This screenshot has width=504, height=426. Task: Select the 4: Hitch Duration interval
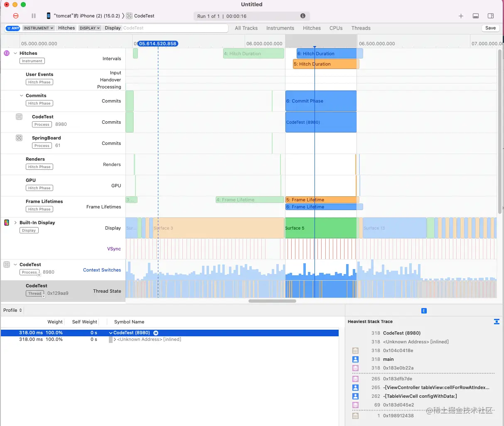253,54
